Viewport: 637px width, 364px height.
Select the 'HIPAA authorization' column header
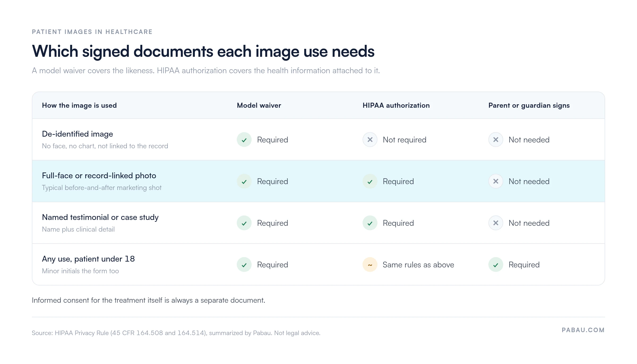pos(396,105)
